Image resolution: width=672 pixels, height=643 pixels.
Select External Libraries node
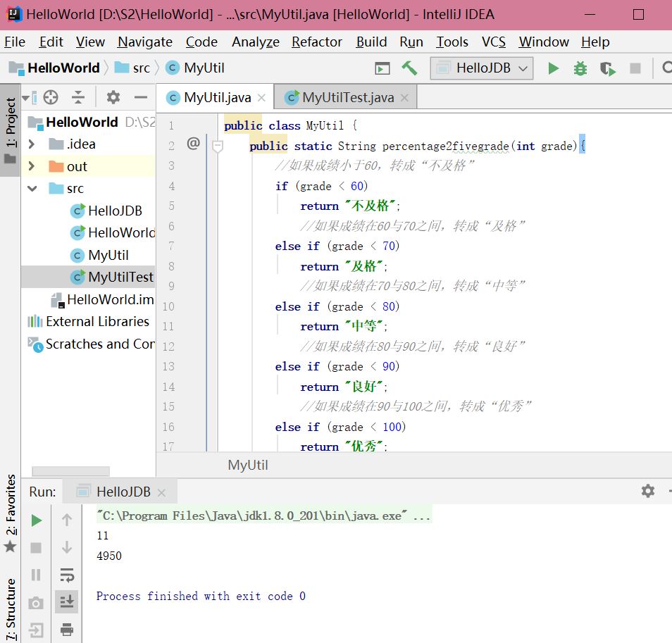88,322
